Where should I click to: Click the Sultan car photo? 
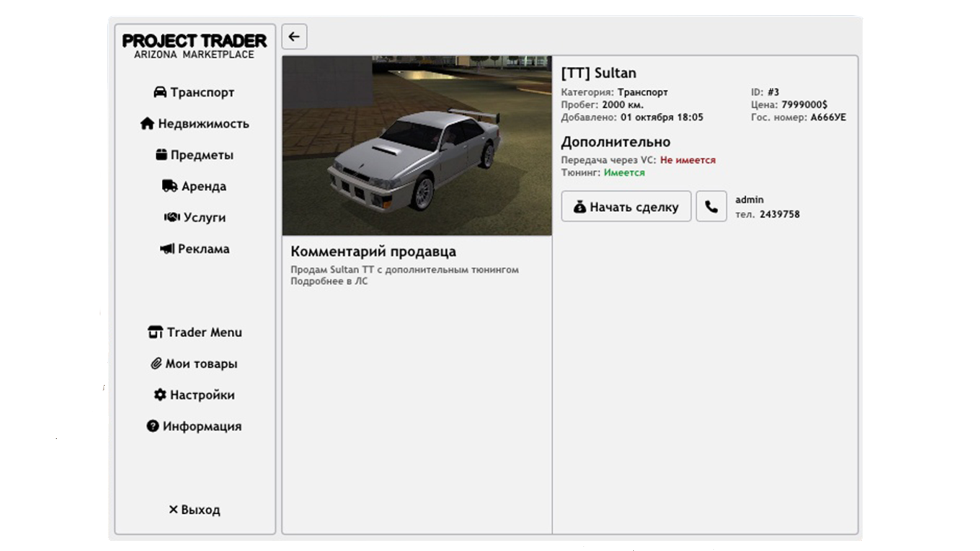pos(417,145)
